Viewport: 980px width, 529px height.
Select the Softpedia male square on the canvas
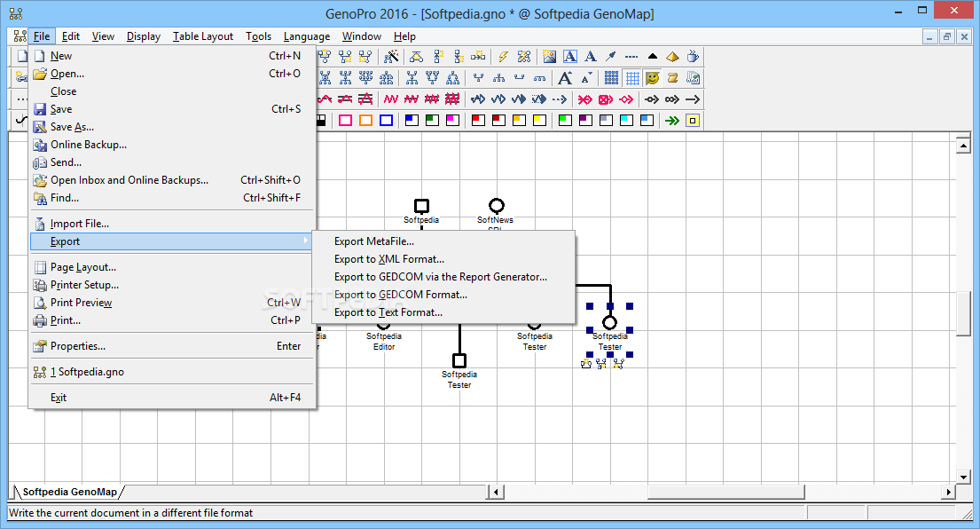click(422, 206)
